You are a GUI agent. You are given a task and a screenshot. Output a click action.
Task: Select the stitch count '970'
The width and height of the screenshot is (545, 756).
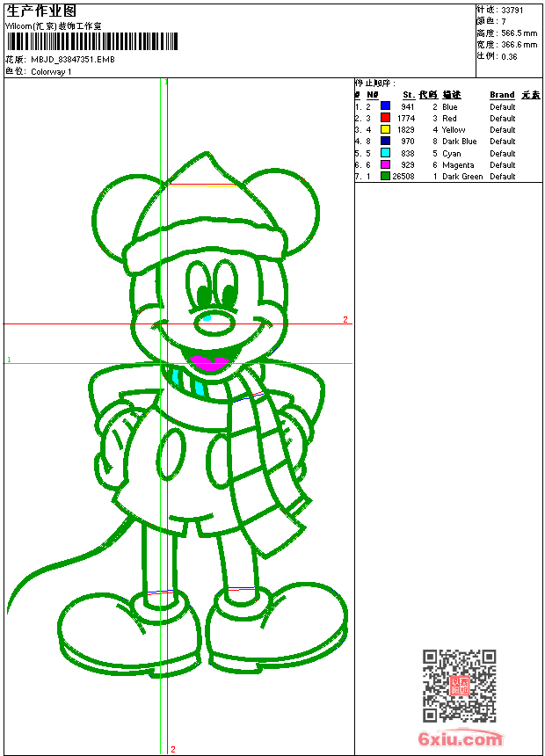pos(408,142)
